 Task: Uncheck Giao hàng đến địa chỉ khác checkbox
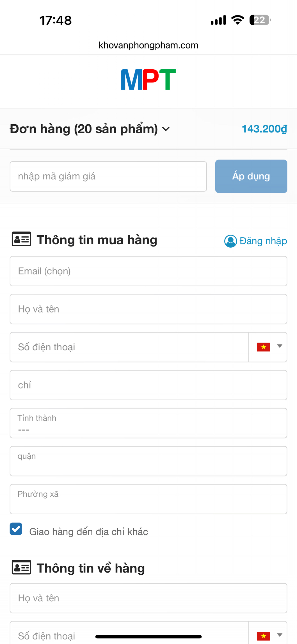pyautogui.click(x=16, y=529)
